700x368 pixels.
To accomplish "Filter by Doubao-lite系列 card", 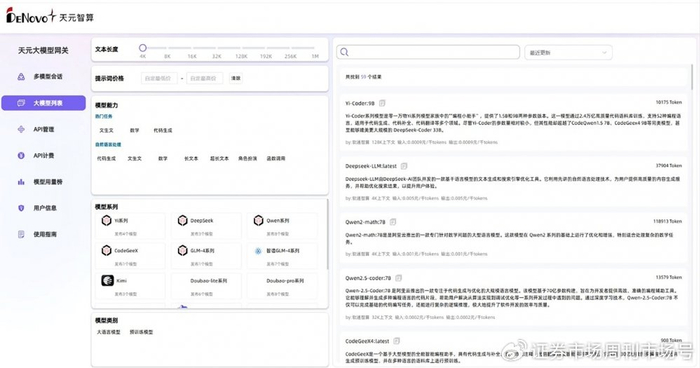I will tap(206, 286).
